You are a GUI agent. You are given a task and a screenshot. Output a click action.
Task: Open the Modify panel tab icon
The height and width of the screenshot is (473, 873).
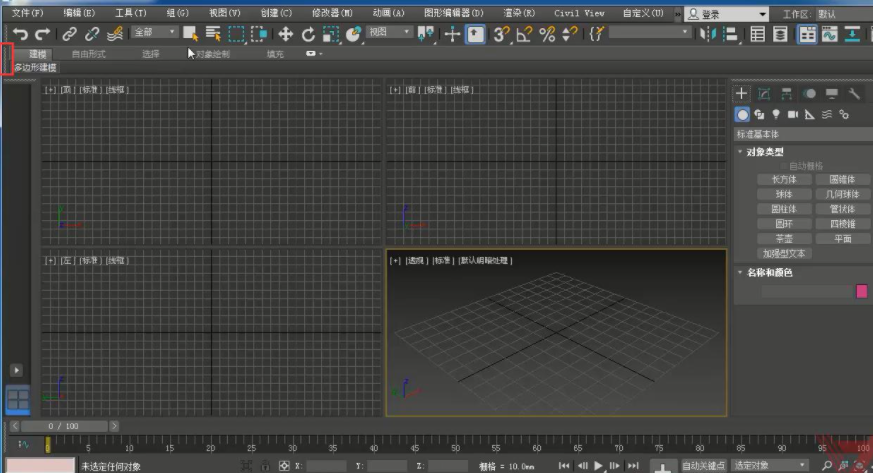[x=764, y=93]
